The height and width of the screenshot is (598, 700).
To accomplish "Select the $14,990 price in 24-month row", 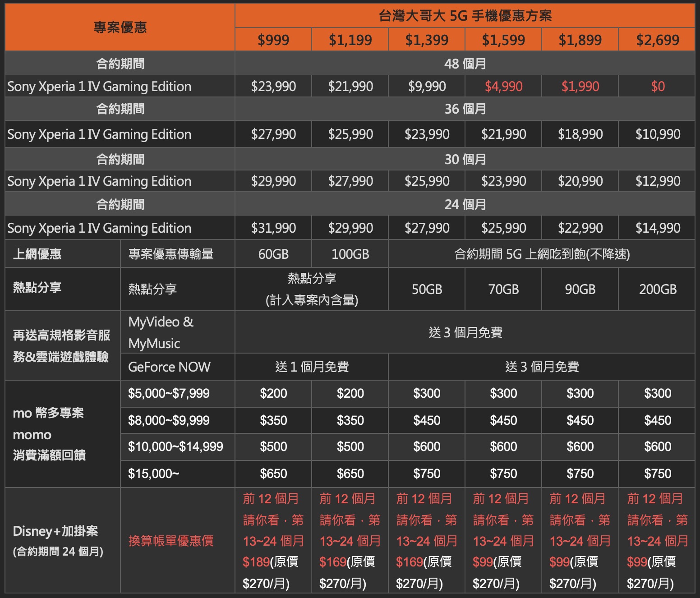I will pyautogui.click(x=657, y=228).
